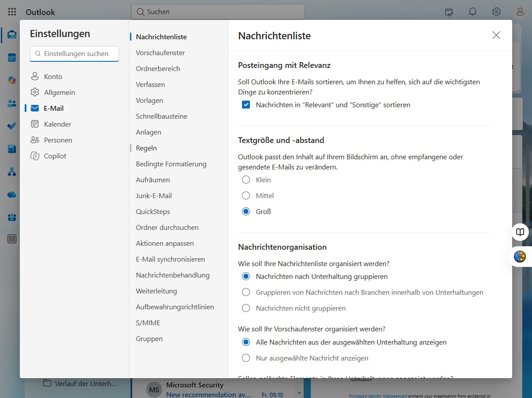Close the Einstellungen dialog
Viewport: 532px width, 398px height.
point(496,35)
